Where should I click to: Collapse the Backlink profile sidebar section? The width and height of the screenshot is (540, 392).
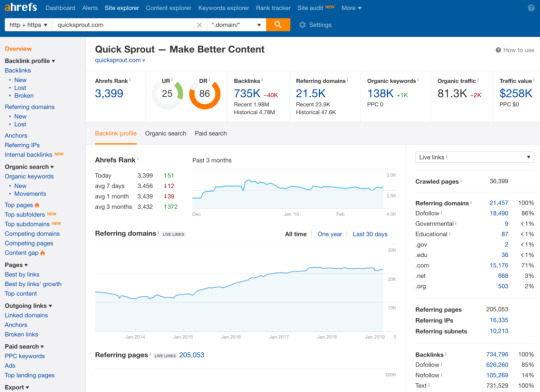(x=30, y=61)
